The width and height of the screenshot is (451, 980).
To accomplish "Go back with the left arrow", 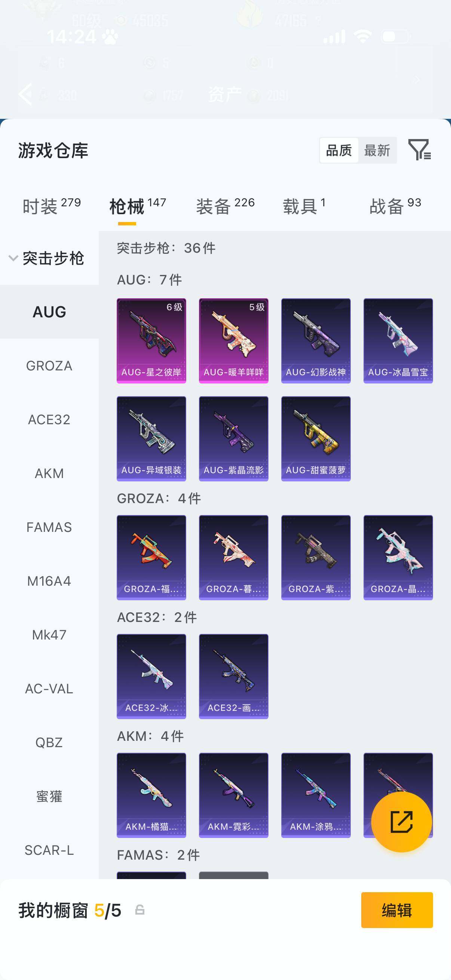I will (25, 93).
